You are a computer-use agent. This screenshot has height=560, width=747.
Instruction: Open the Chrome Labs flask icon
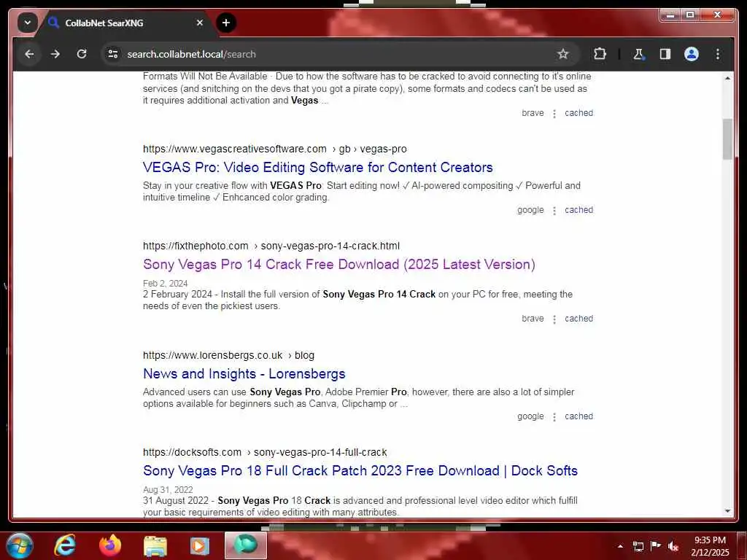(638, 54)
